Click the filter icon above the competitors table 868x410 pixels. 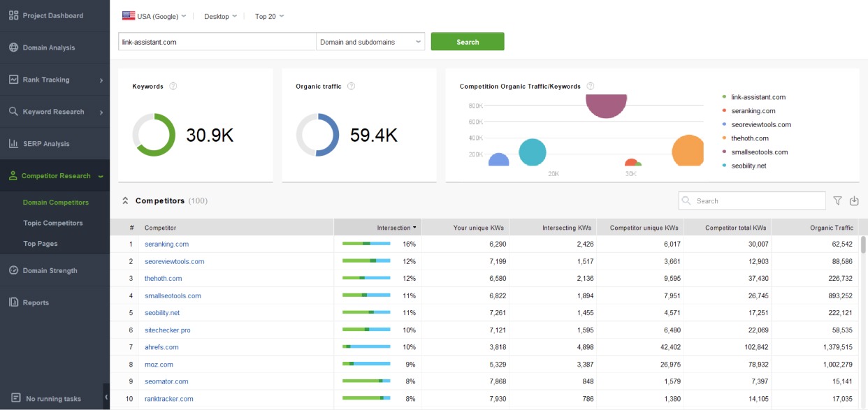tap(837, 200)
